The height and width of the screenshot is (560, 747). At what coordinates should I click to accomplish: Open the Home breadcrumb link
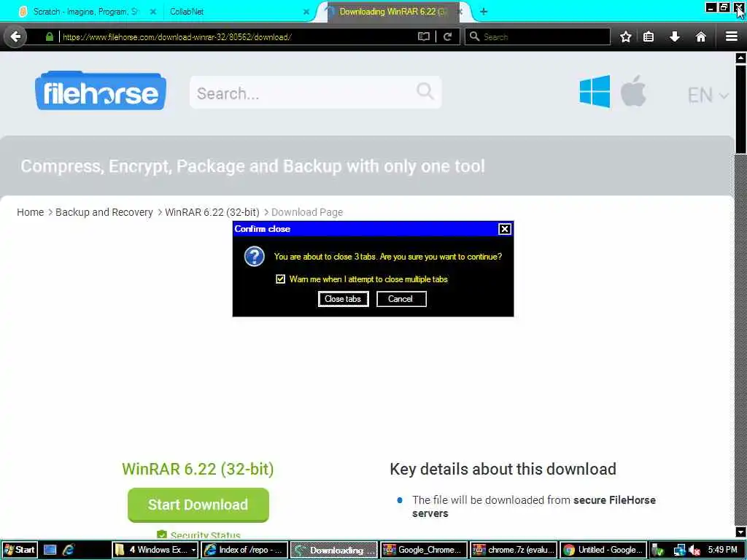click(30, 212)
